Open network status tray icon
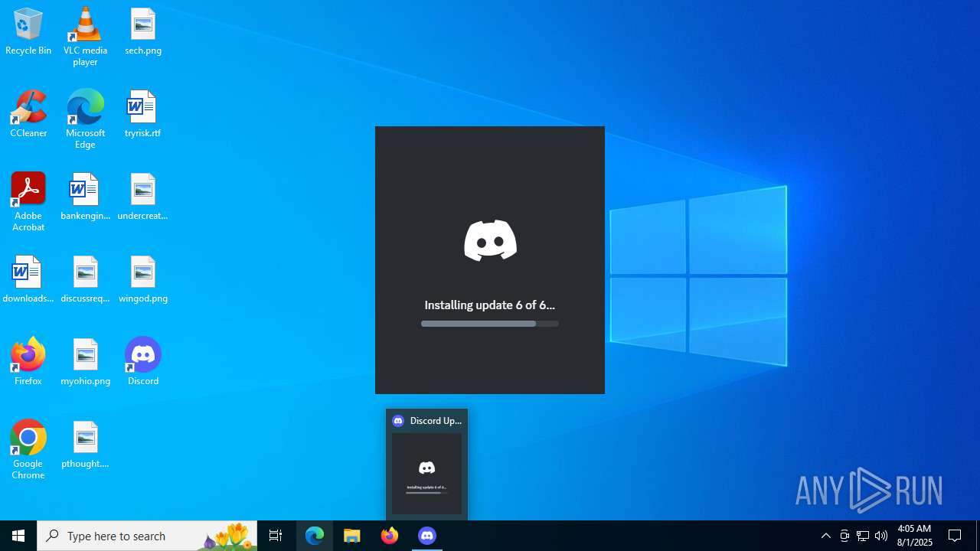The image size is (980, 551). (863, 536)
